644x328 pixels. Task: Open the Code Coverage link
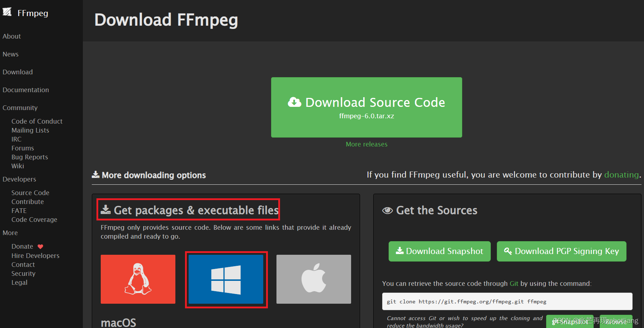(x=34, y=220)
